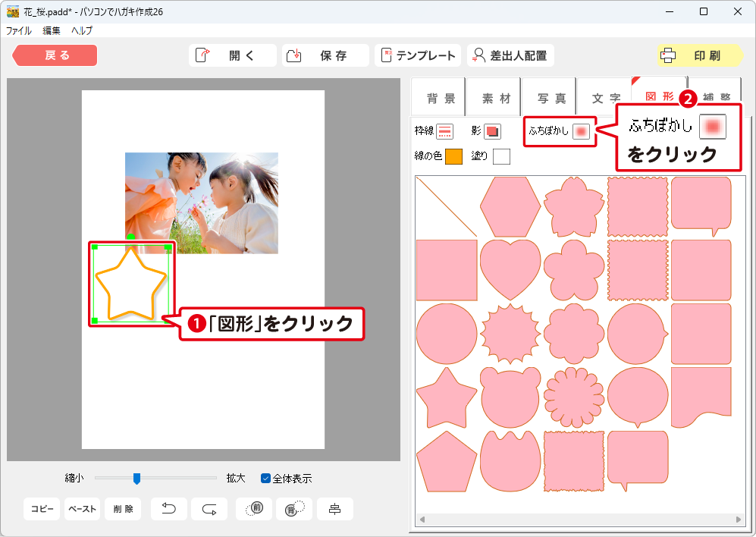Image resolution: width=756 pixels, height=537 pixels.
Task: Click the ふちぼかし edge blur icon
Action: click(x=581, y=131)
